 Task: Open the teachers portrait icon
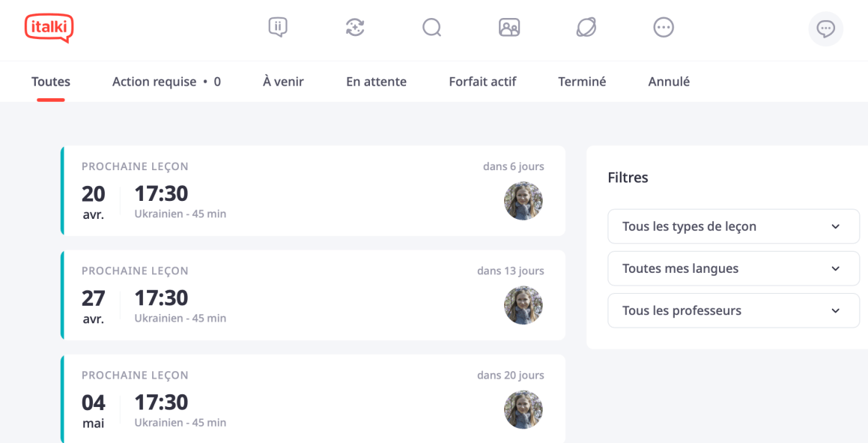coord(509,28)
